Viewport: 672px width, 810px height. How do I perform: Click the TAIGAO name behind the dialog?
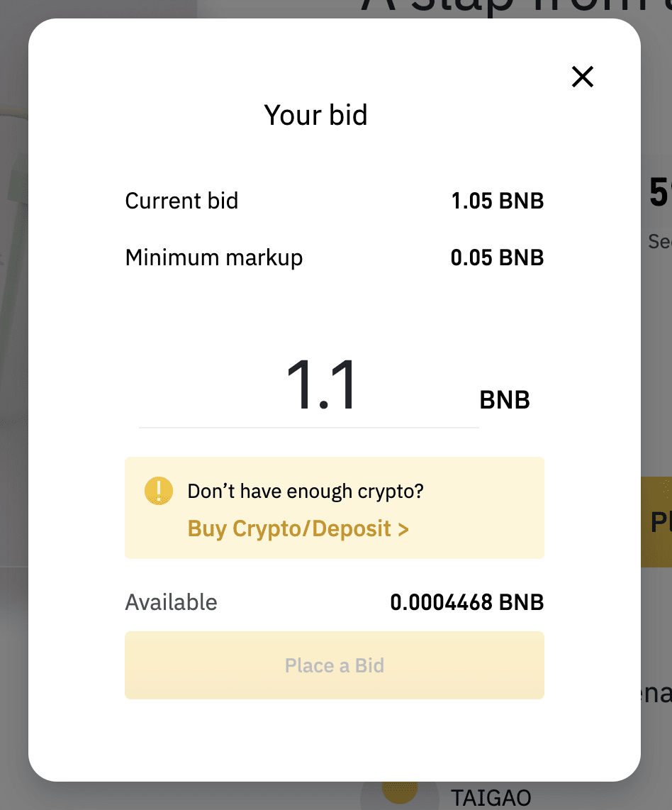tap(491, 798)
